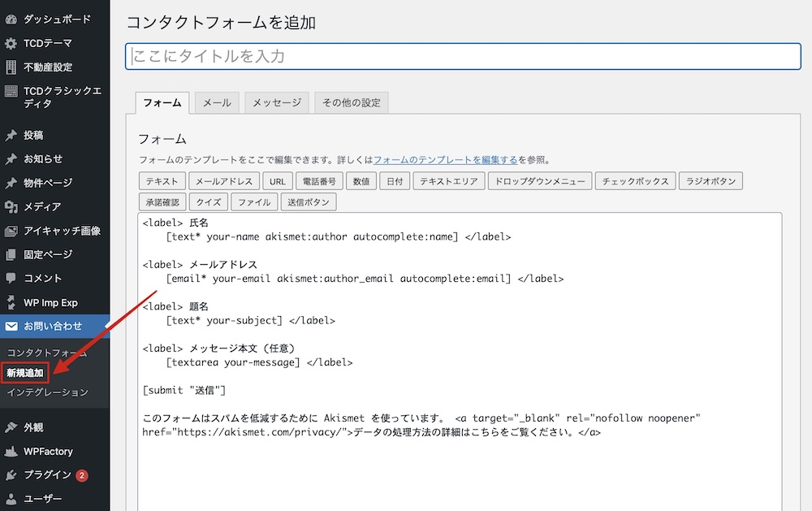Insert a チェックボックス tag
The height and width of the screenshot is (511, 812).
[636, 181]
